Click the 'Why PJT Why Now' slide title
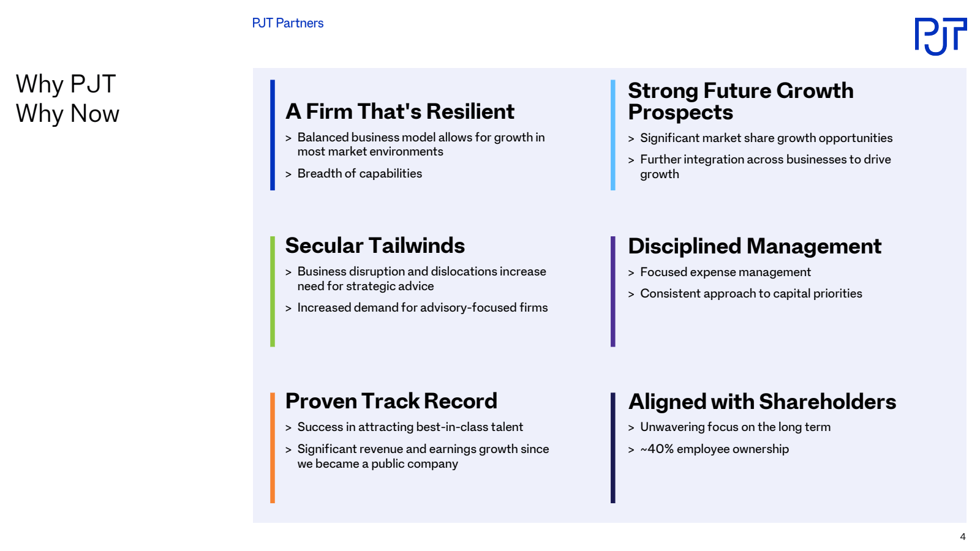980x551 pixels. [x=67, y=99]
